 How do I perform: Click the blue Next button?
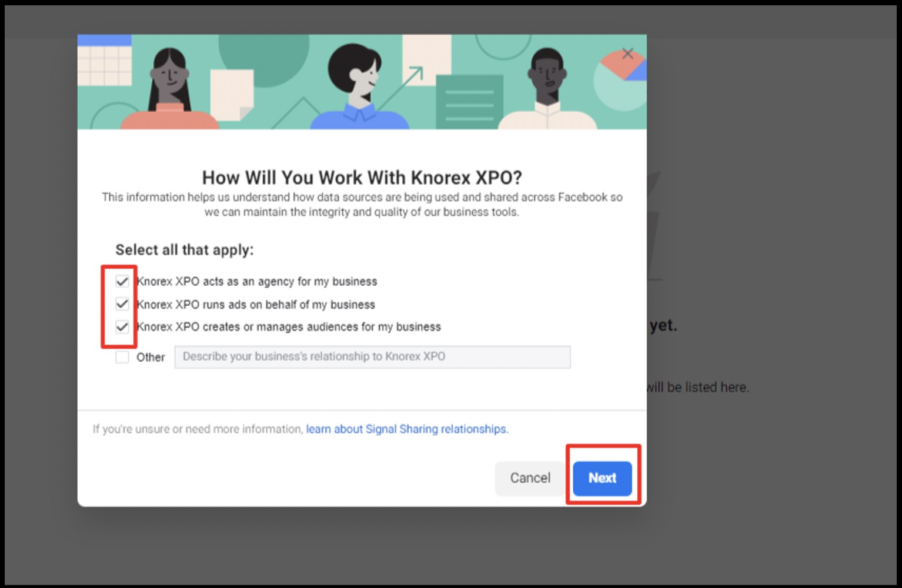tap(602, 478)
